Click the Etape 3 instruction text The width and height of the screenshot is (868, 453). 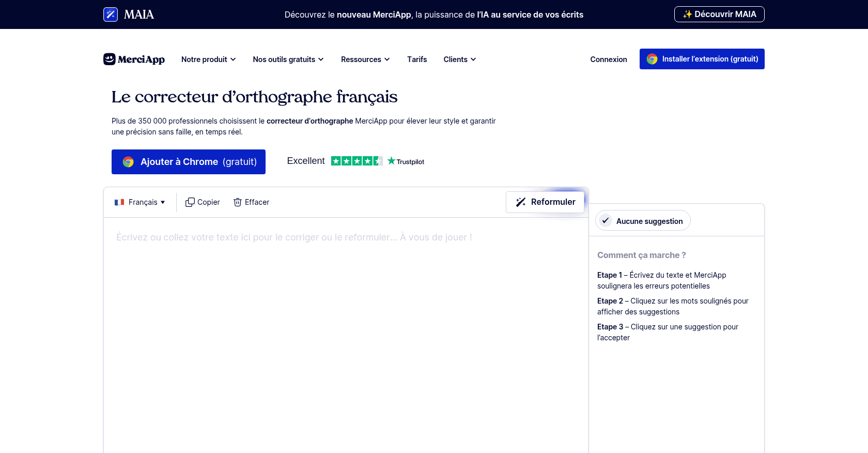(668, 332)
